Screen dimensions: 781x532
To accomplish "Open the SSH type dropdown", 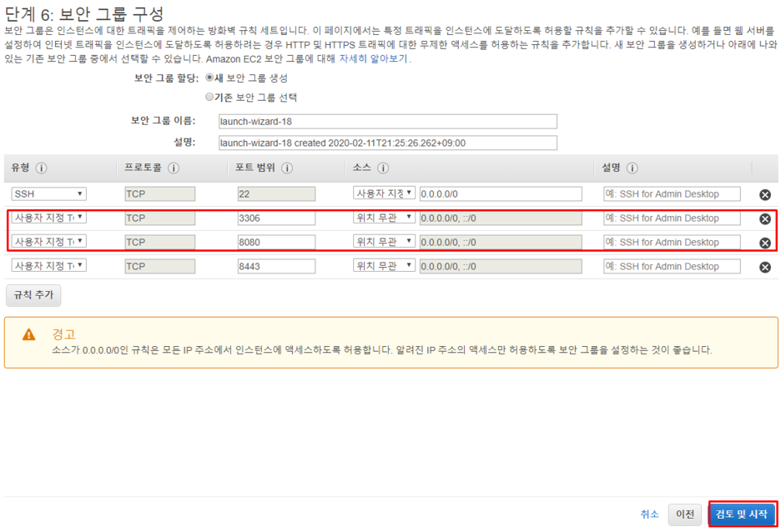I will 48,193.
